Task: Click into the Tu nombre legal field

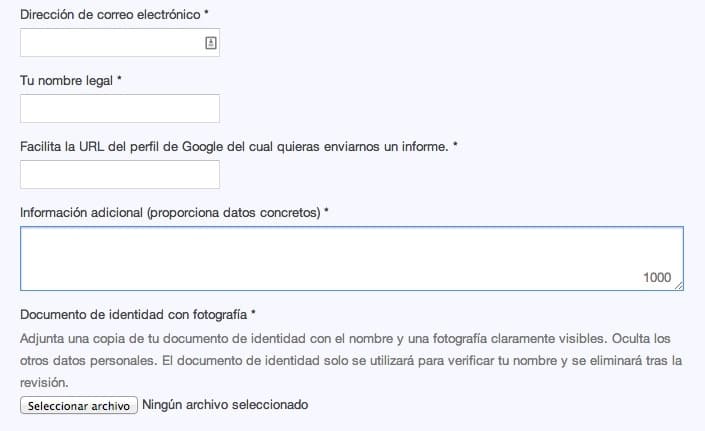Action: tap(119, 109)
